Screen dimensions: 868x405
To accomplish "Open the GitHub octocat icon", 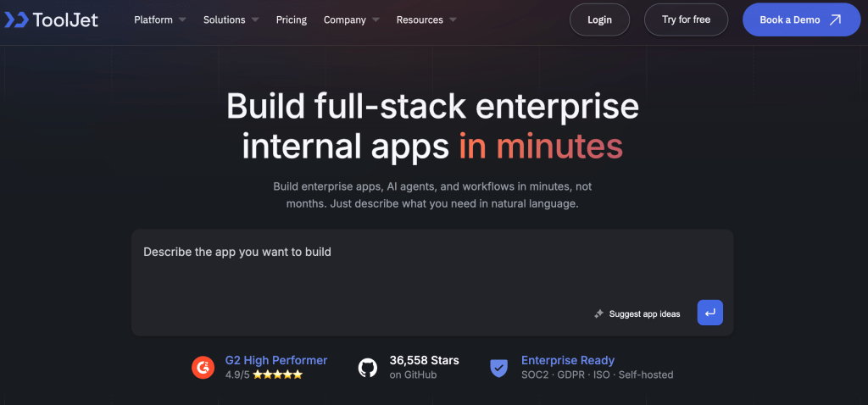I will [x=367, y=367].
